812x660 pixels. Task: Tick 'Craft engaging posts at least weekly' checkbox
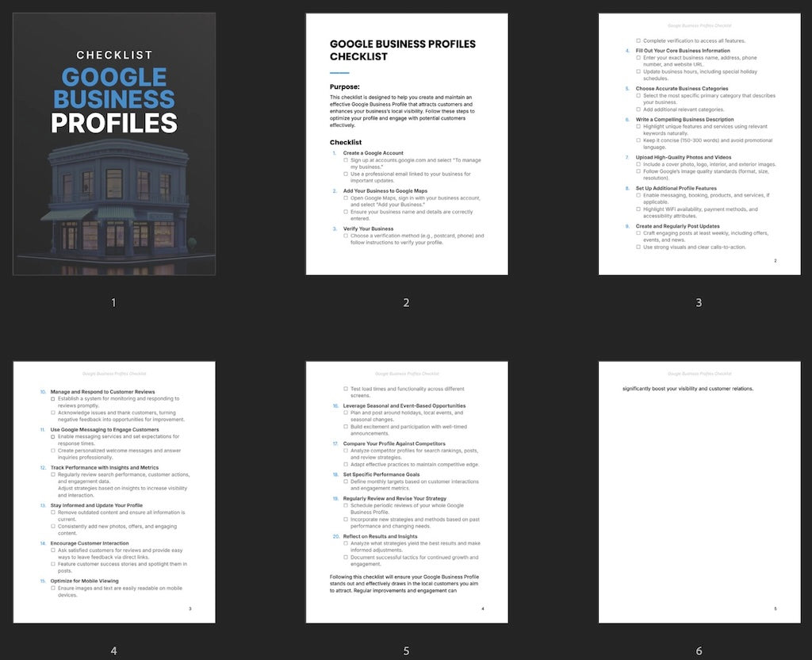pos(638,233)
